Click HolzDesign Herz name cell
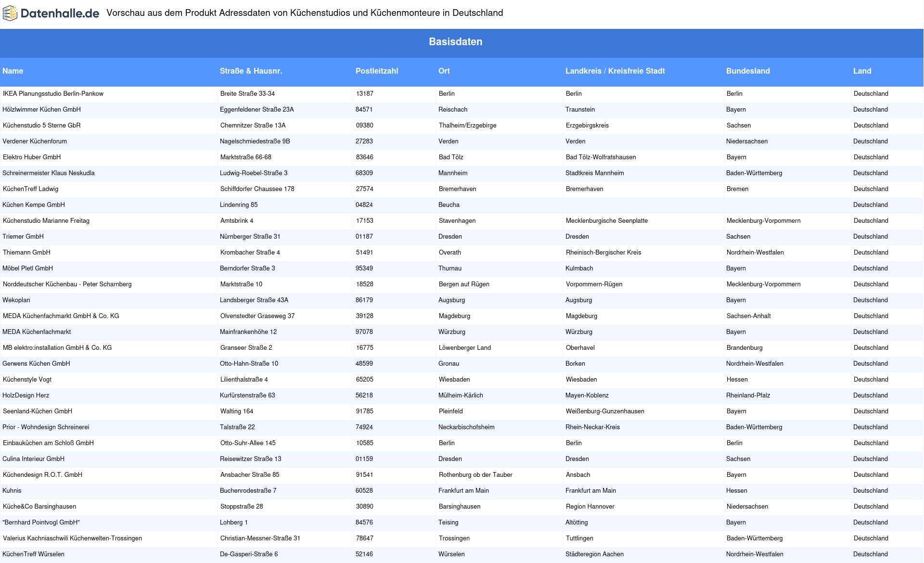 (x=26, y=396)
